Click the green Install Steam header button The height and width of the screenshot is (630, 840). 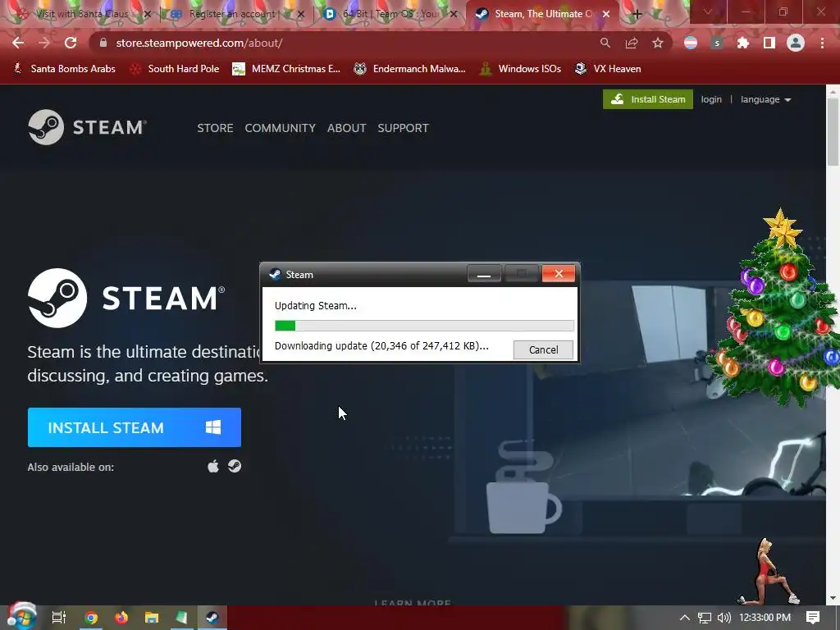[648, 99]
